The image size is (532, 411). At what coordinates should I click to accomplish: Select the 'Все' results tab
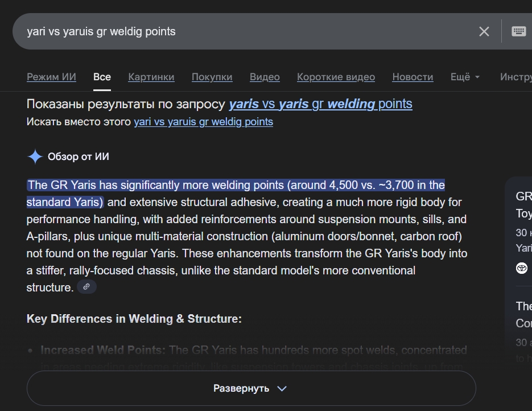(x=102, y=77)
